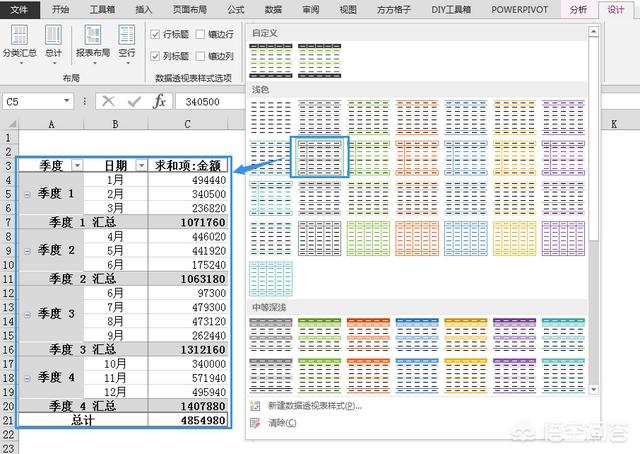This screenshot has width=640, height=454.
Task: Toggle the 行标题 row headers checkbox
Action: (155, 33)
